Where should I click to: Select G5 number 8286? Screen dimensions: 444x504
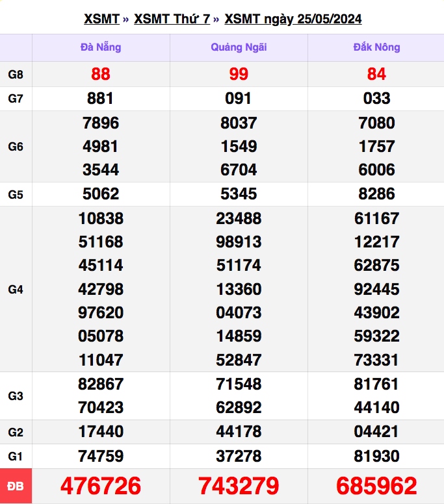pos(377,194)
